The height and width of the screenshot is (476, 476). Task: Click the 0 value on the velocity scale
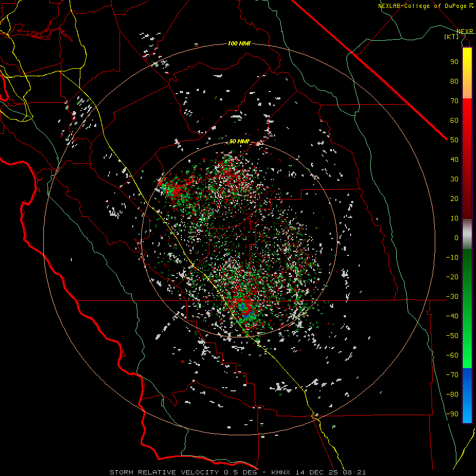click(456, 238)
